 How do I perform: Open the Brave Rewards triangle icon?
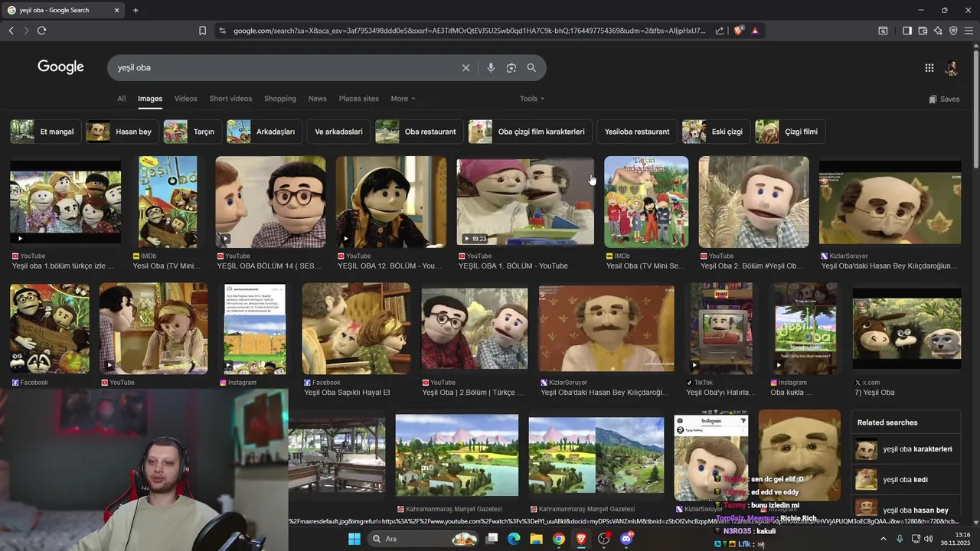coord(755,31)
